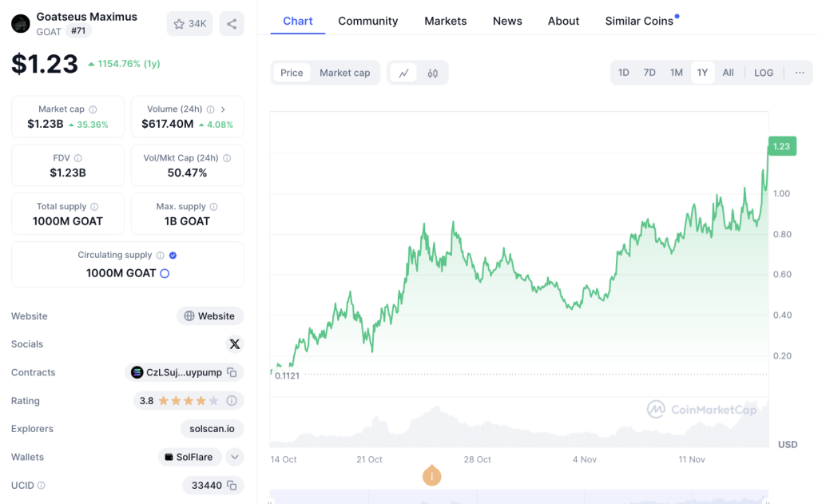Viewport: 818px width, 504px height.
Task: Open the Website link button
Action: [x=210, y=316]
